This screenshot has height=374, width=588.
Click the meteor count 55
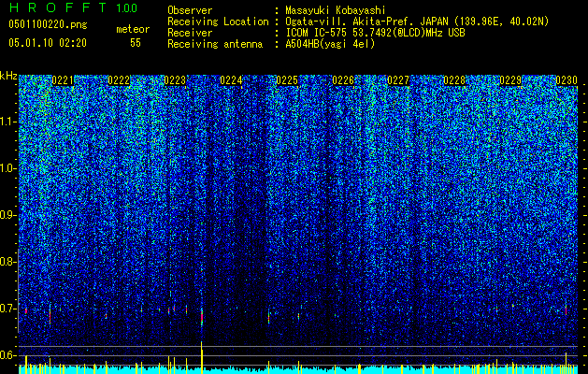136,43
